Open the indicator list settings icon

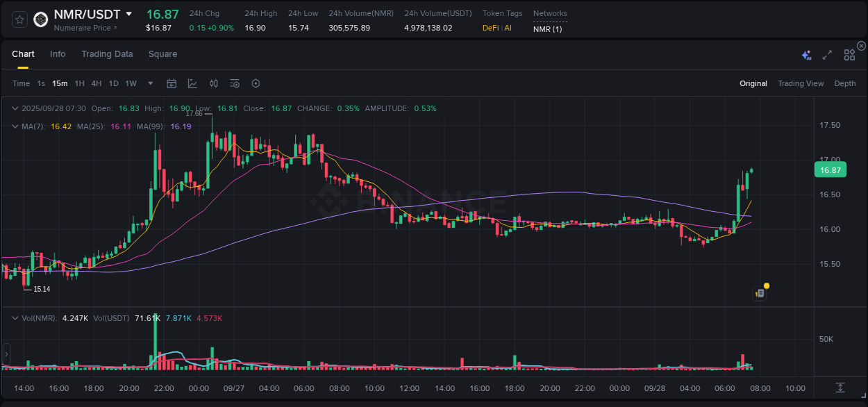point(234,83)
